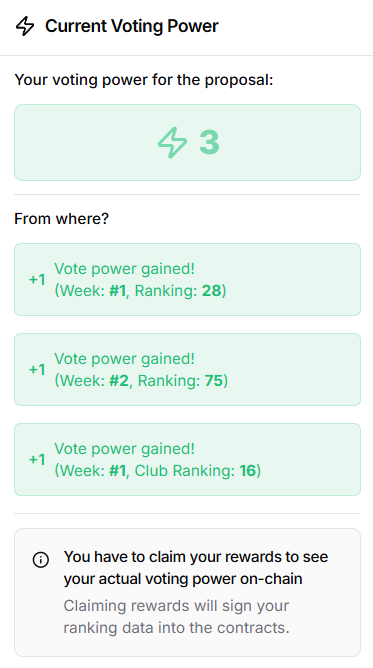373x668 pixels.
Task: Click 'Your voting power for the proposal' text
Action: coord(144,80)
